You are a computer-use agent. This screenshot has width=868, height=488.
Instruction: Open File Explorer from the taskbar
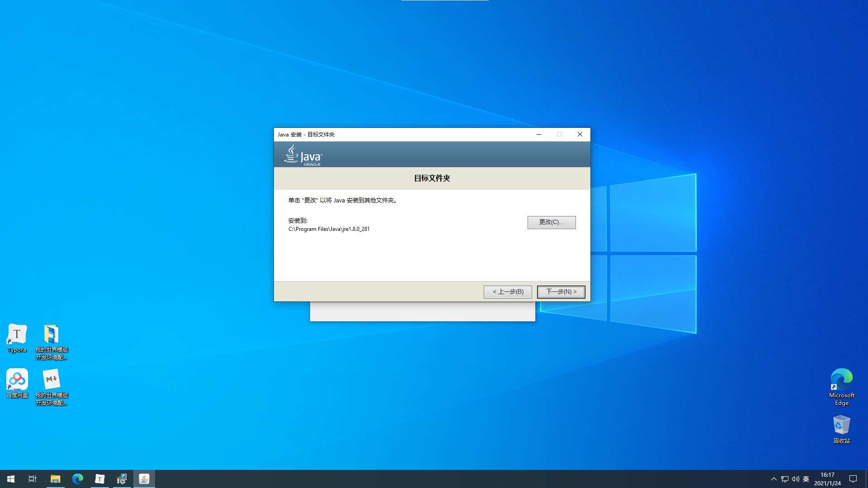pos(55,479)
